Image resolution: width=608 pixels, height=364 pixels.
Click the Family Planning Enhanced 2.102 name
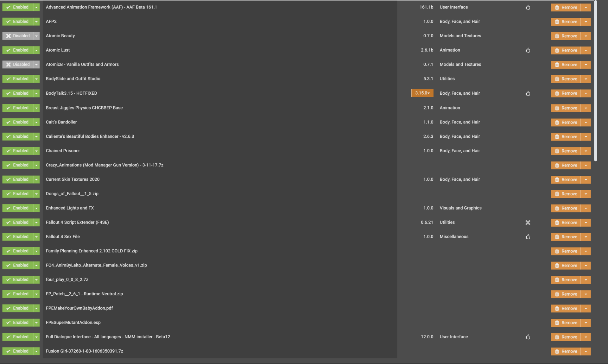click(x=92, y=251)
